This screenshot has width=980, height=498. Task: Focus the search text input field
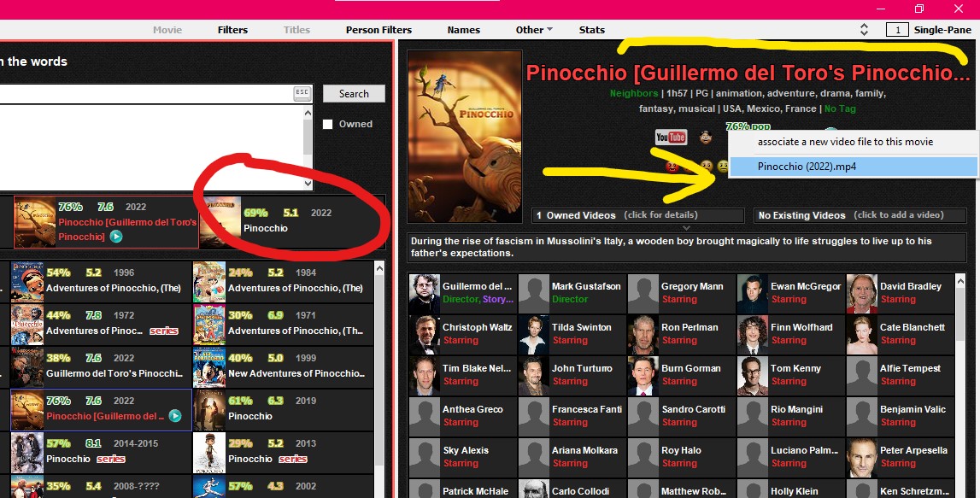(x=145, y=94)
